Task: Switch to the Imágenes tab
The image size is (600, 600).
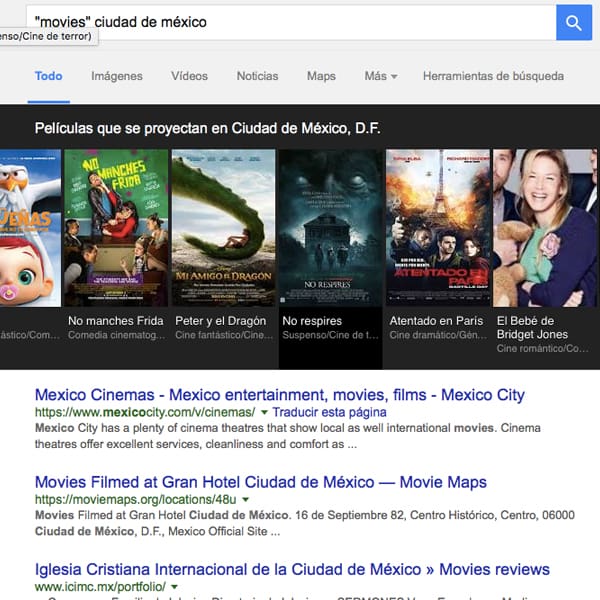Action: (117, 76)
